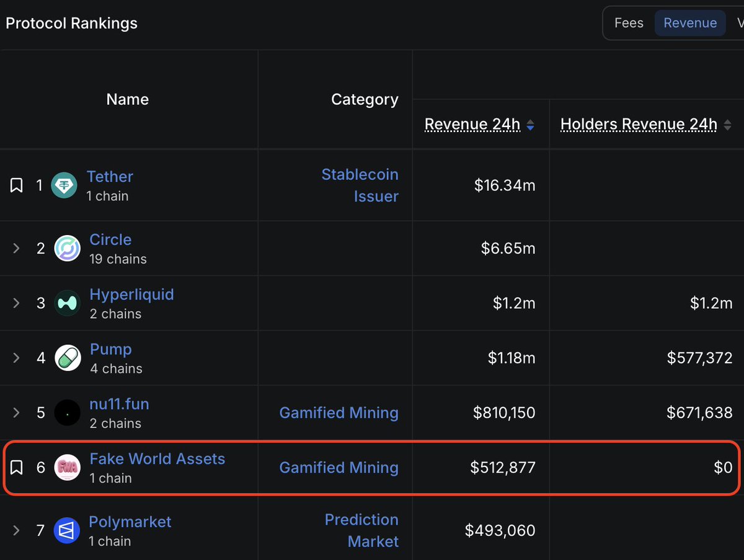Switch to the Fees tab
This screenshot has height=560, width=744.
(x=629, y=23)
